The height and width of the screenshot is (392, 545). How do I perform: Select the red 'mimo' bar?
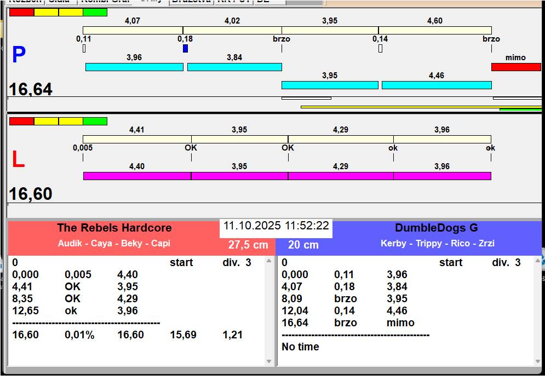[x=515, y=67]
